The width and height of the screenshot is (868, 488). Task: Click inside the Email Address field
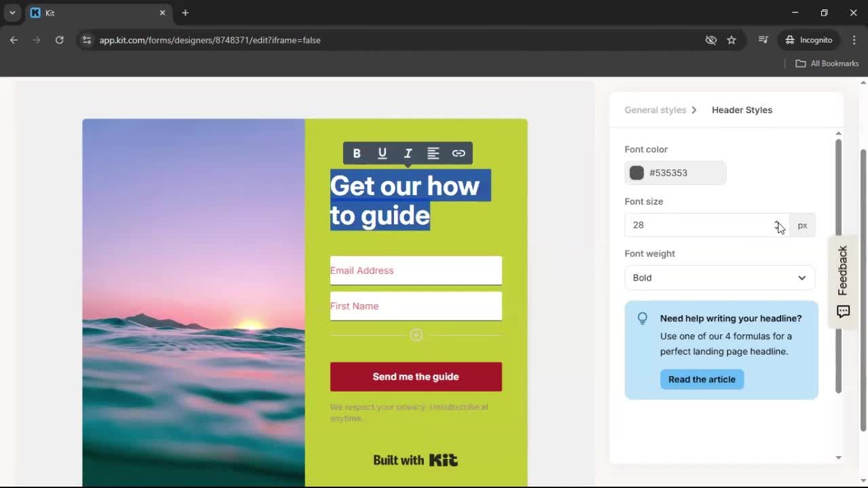(416, 270)
